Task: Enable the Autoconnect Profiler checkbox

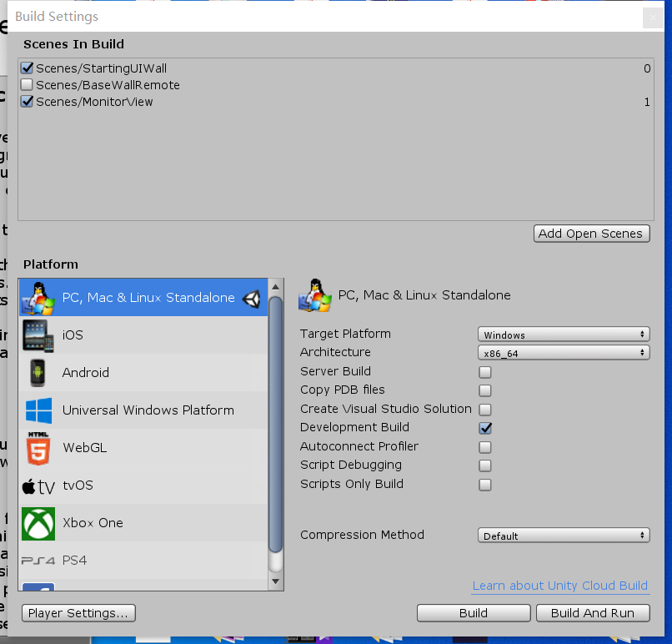Action: point(485,447)
